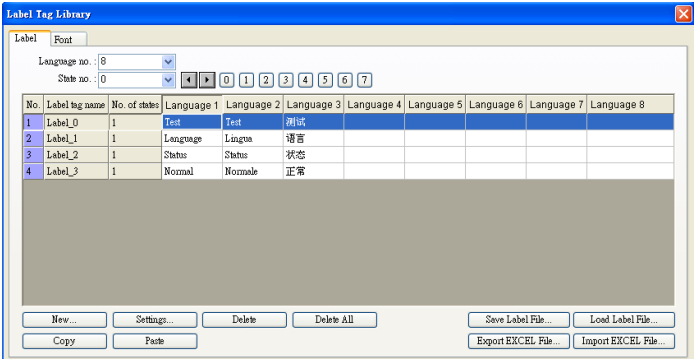The image size is (695, 363).
Task: Click the Delete button
Action: point(244,320)
